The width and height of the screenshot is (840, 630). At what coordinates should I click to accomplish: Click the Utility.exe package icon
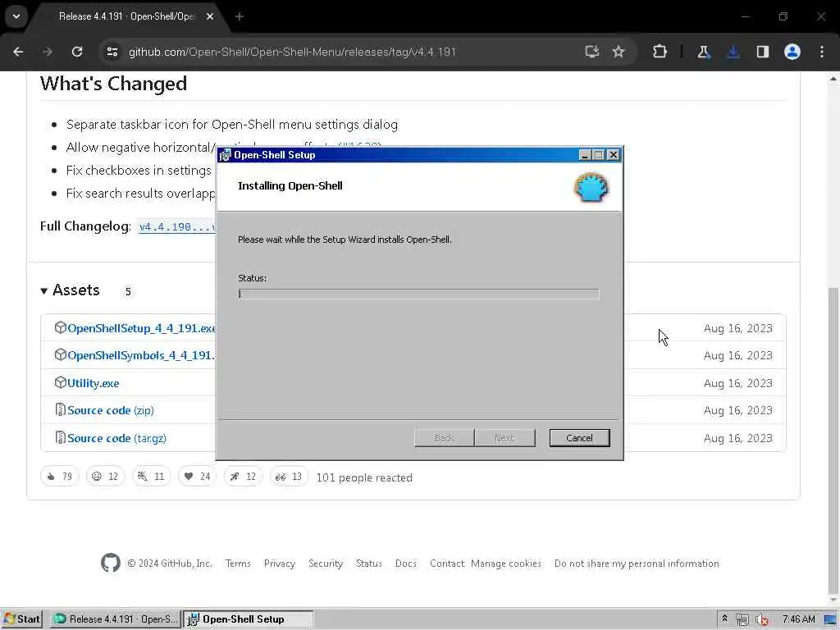coord(60,382)
